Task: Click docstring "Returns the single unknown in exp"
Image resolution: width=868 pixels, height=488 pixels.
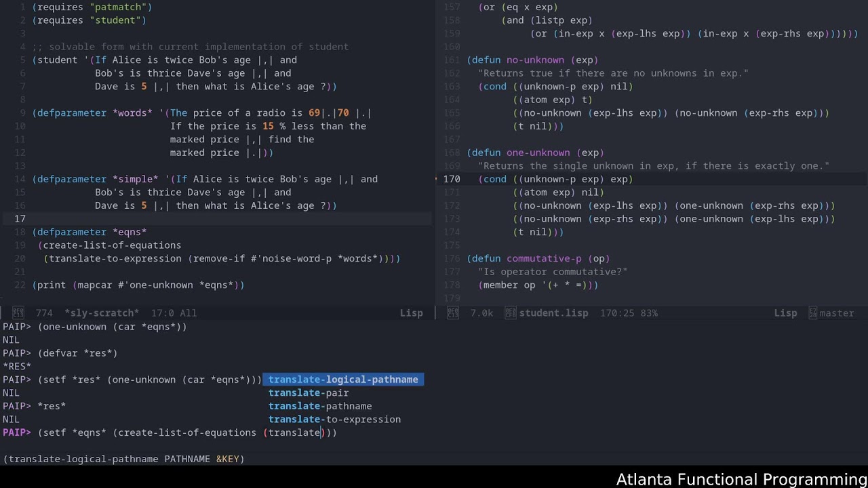Action: pyautogui.click(x=654, y=166)
